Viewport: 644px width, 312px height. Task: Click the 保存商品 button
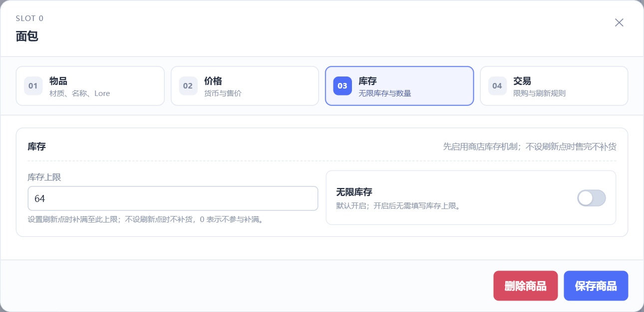[x=596, y=286]
